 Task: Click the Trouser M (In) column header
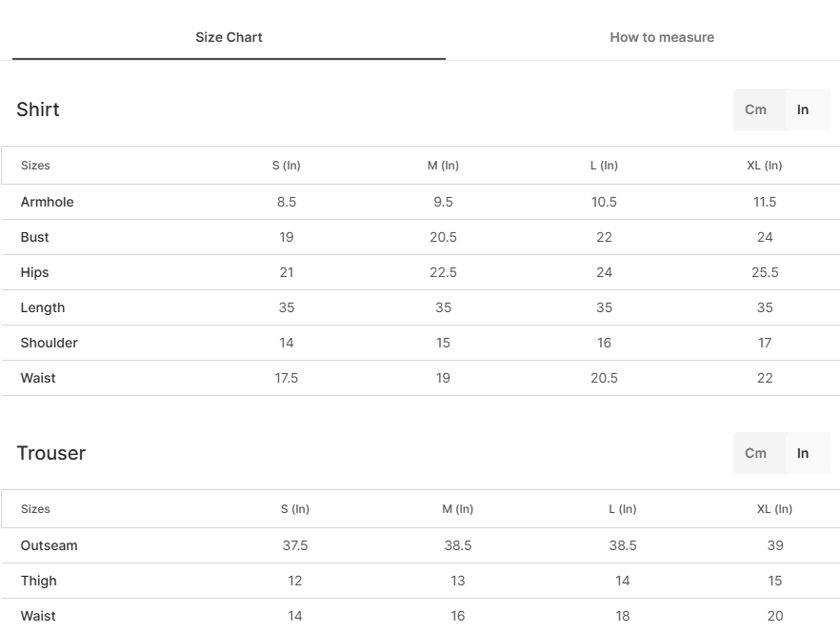pyautogui.click(x=457, y=509)
